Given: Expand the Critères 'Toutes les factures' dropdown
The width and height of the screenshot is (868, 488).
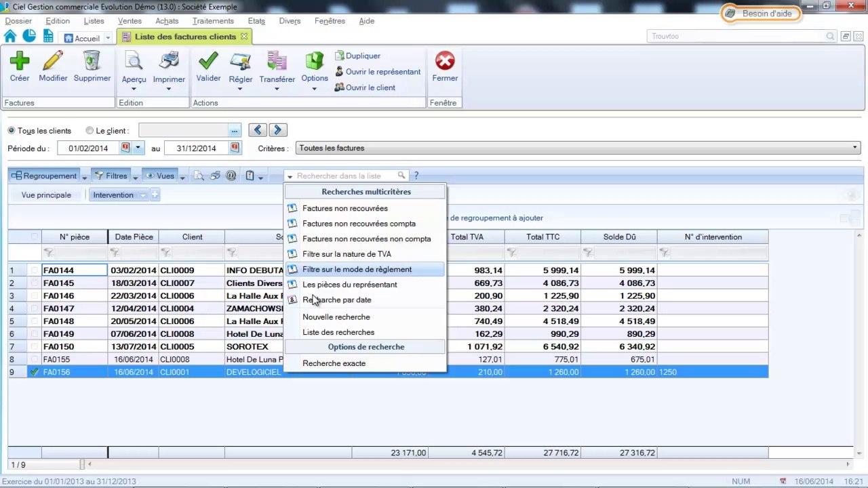Looking at the screenshot, I should pos(855,148).
